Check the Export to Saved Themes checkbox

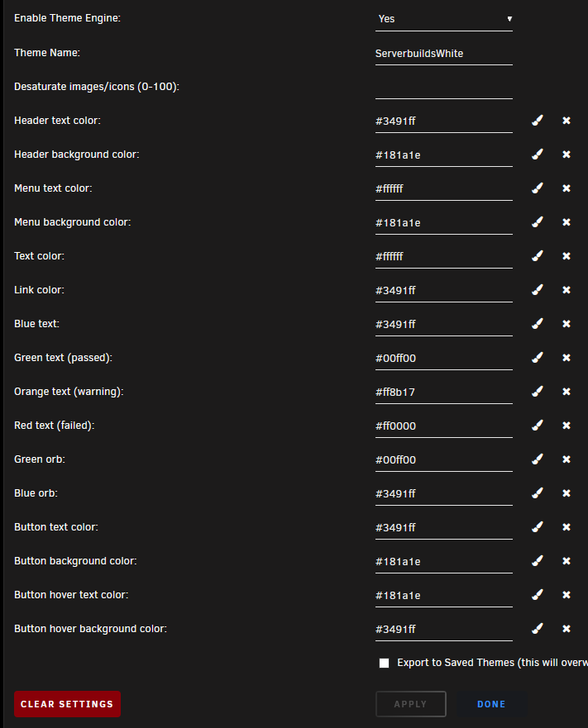384,663
